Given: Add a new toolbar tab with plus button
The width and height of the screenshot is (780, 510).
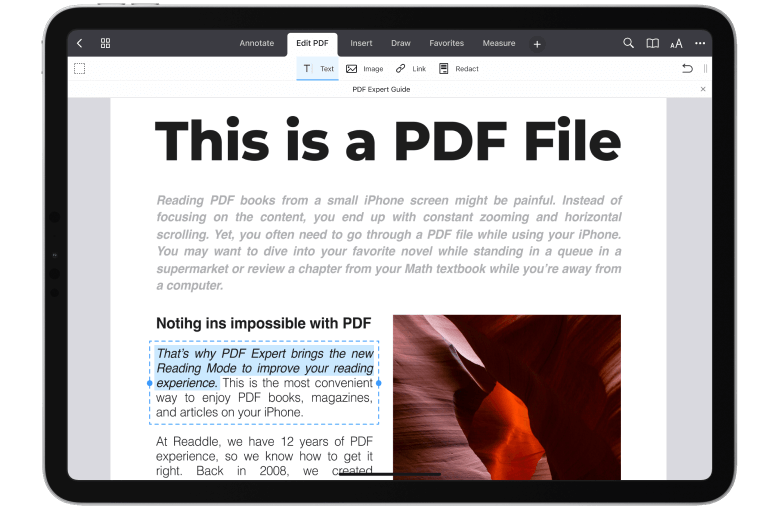Looking at the screenshot, I should click(x=537, y=44).
